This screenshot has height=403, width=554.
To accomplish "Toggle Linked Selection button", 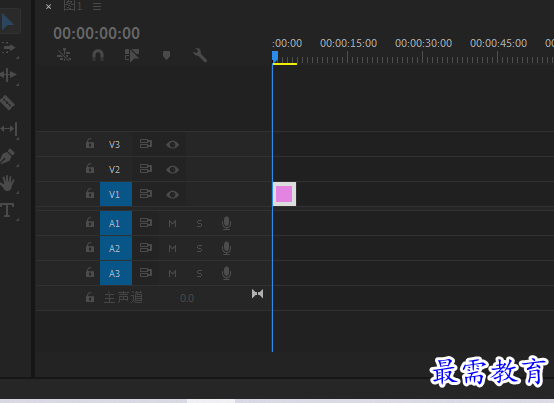I will (132, 55).
